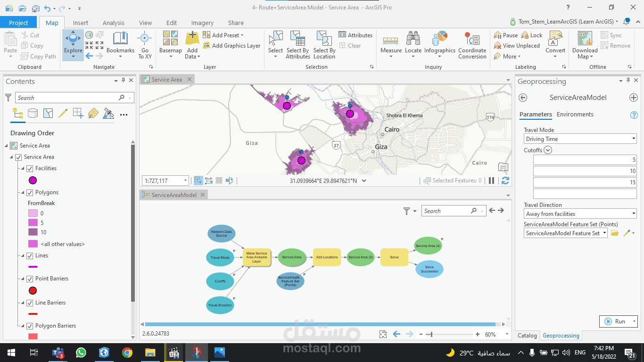The height and width of the screenshot is (362, 644).
Task: Uncheck the Lines layer checkbox
Action: (x=30, y=255)
